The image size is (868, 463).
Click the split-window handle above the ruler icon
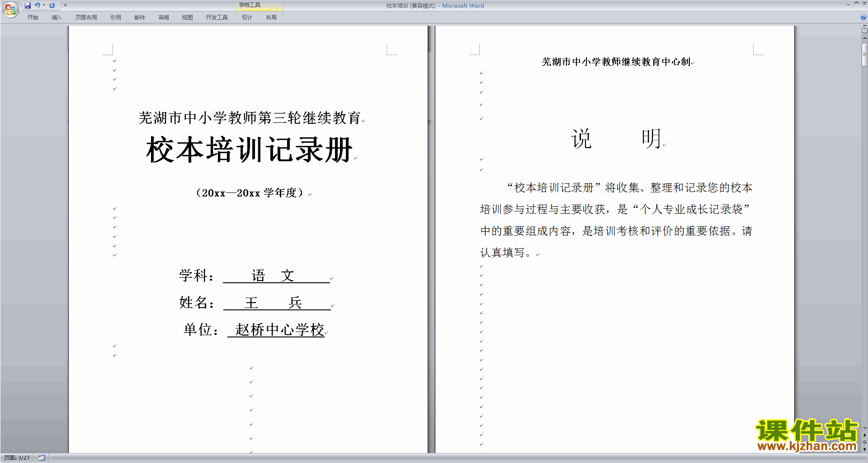(x=864, y=26)
